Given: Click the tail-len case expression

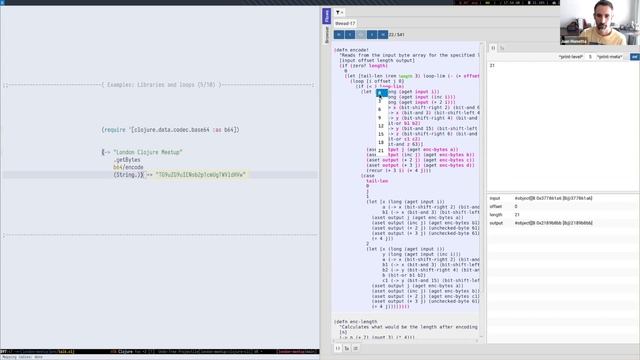Looking at the screenshot, I should coord(377,181).
